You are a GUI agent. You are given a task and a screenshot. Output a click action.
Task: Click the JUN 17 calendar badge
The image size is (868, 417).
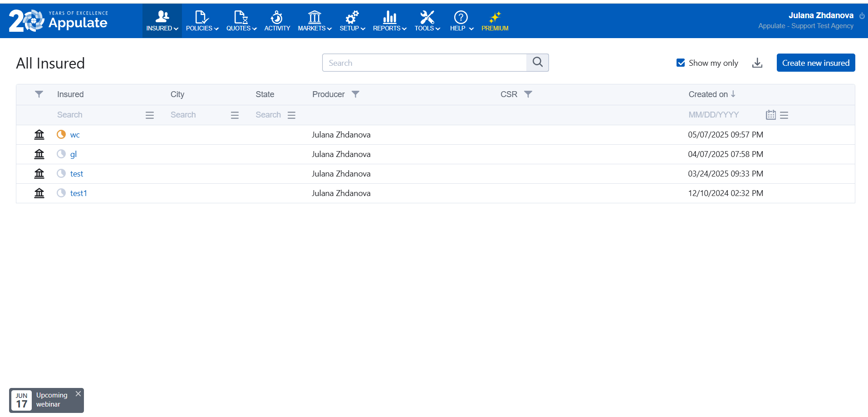pos(21,400)
